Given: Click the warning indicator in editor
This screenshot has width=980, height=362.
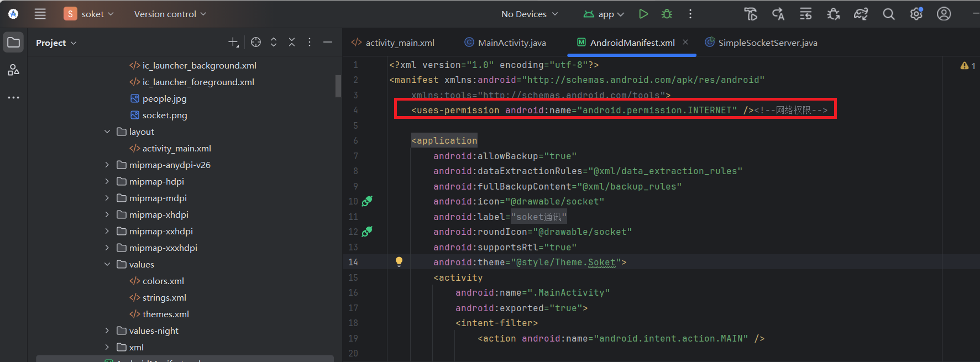Looking at the screenshot, I should [x=968, y=65].
